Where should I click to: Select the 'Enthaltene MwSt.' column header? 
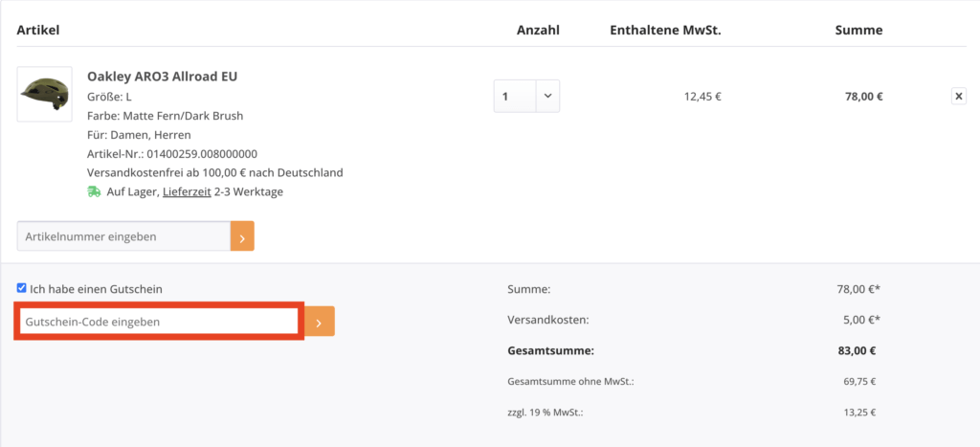pos(666,30)
